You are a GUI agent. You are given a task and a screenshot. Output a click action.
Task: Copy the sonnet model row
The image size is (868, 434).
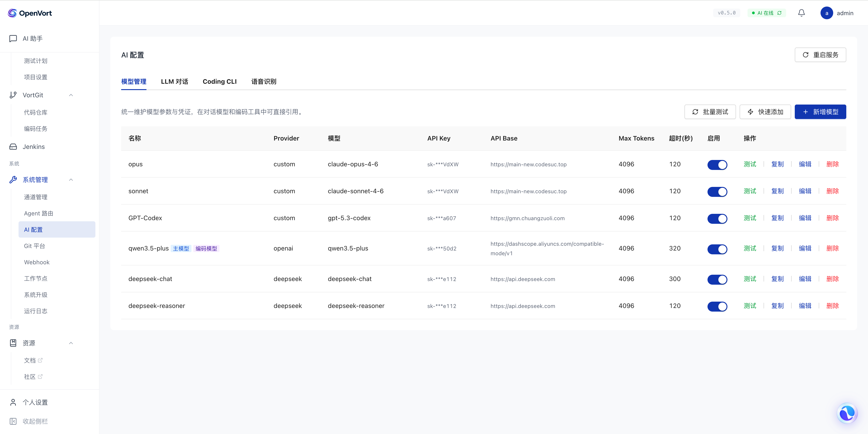point(778,191)
